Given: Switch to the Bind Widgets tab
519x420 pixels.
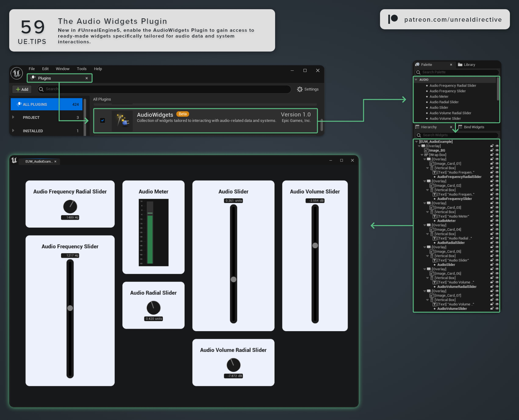Looking at the screenshot, I should 472,127.
